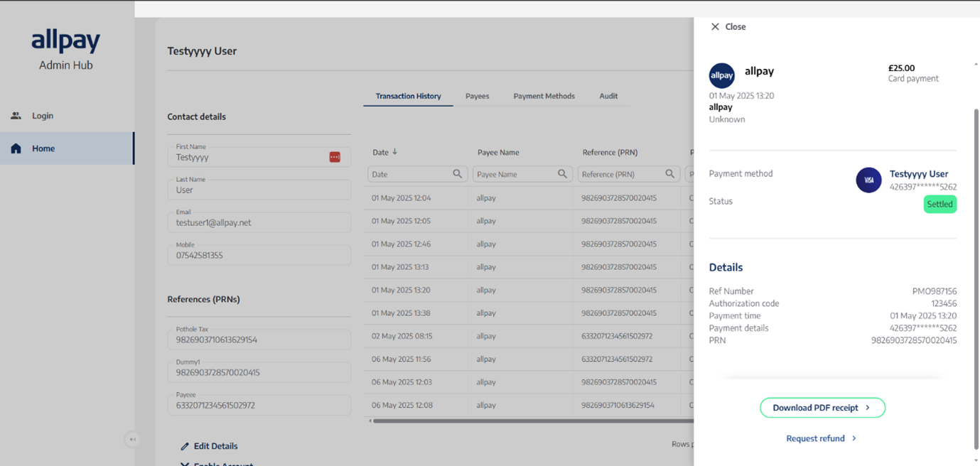Click the pencil icon beside Edit Details
Viewport: 980px width, 466px height.
pyautogui.click(x=185, y=446)
